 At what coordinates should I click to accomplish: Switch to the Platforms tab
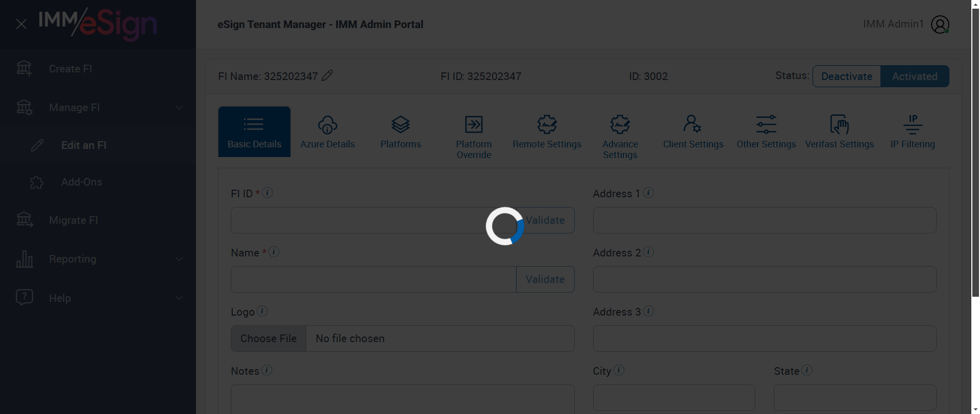[x=401, y=132]
